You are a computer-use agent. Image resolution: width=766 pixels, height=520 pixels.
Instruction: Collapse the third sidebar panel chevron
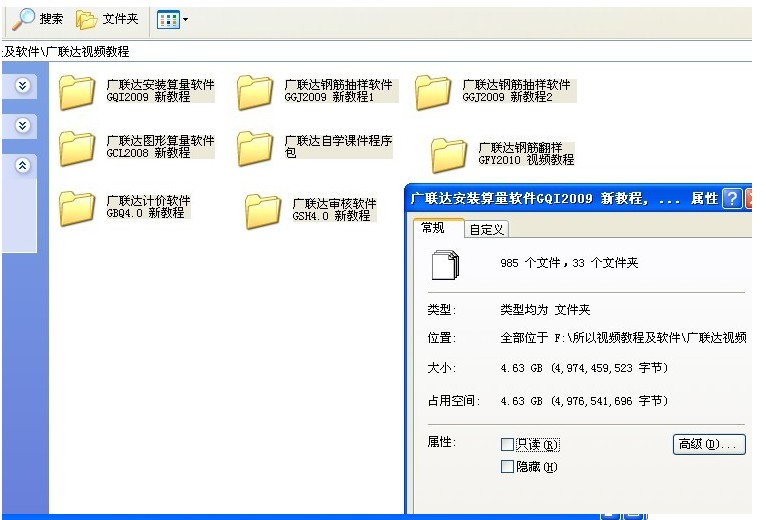coord(22,166)
